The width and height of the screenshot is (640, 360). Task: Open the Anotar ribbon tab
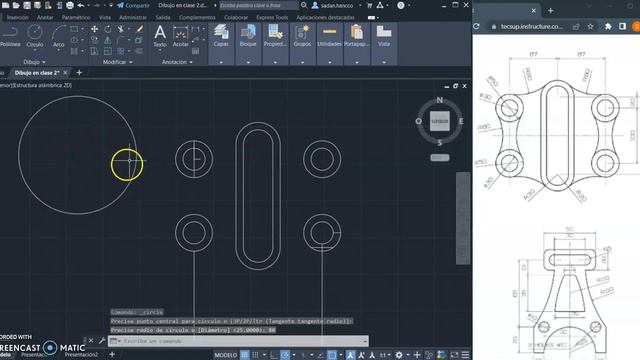pyautogui.click(x=45, y=18)
